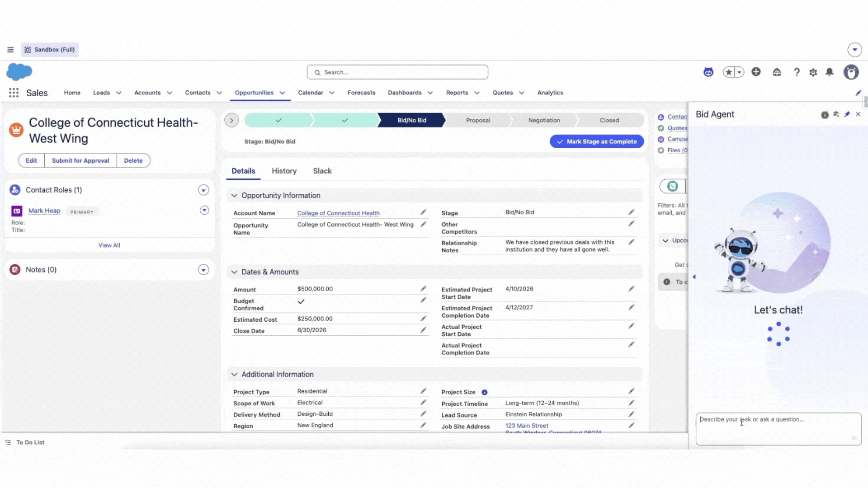Image resolution: width=868 pixels, height=488 pixels.
Task: Open the To Do List utility bar
Action: click(25, 442)
